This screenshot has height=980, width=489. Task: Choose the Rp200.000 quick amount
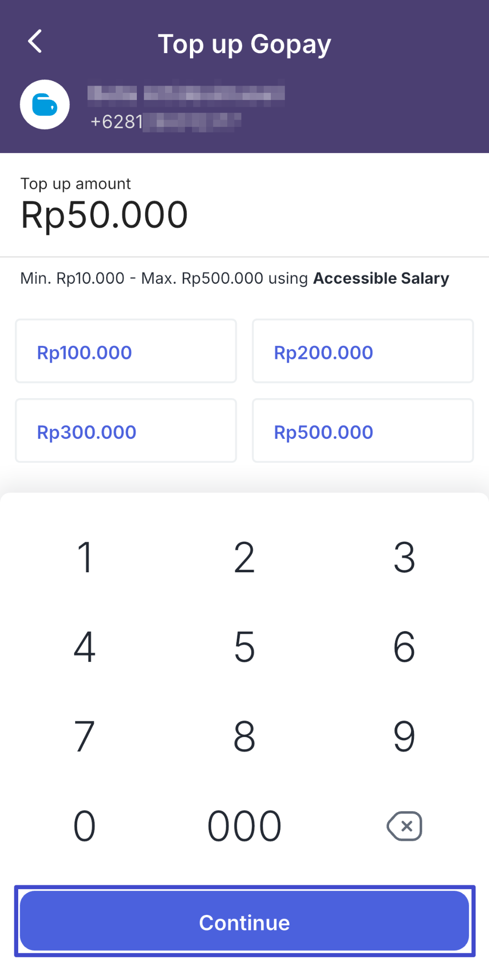tap(363, 351)
